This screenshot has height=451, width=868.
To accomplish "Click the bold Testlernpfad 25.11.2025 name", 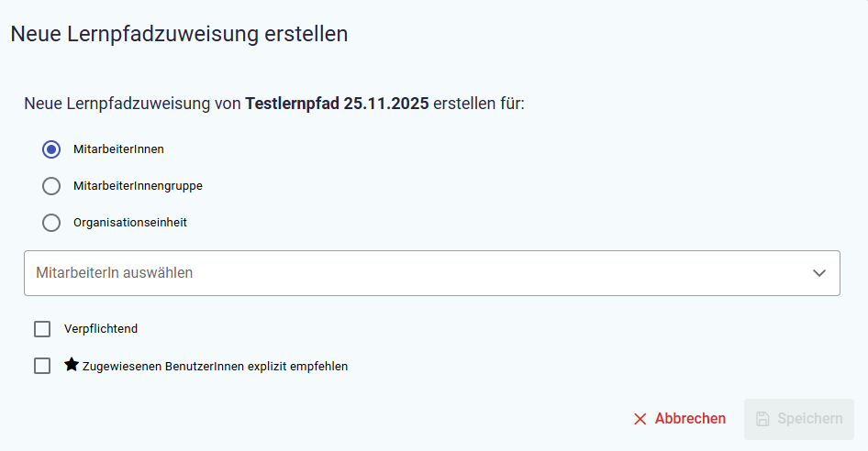I will click(x=337, y=104).
